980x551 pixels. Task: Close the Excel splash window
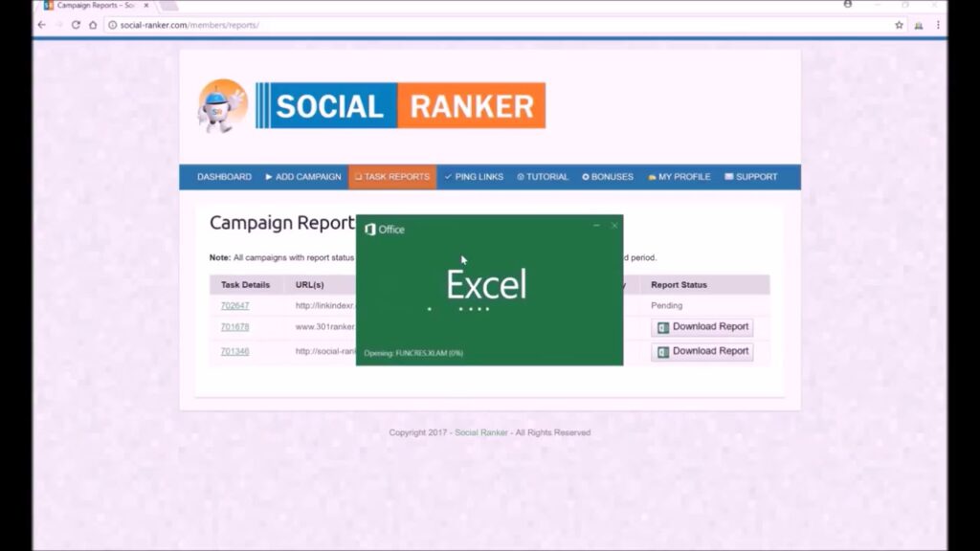pos(614,226)
